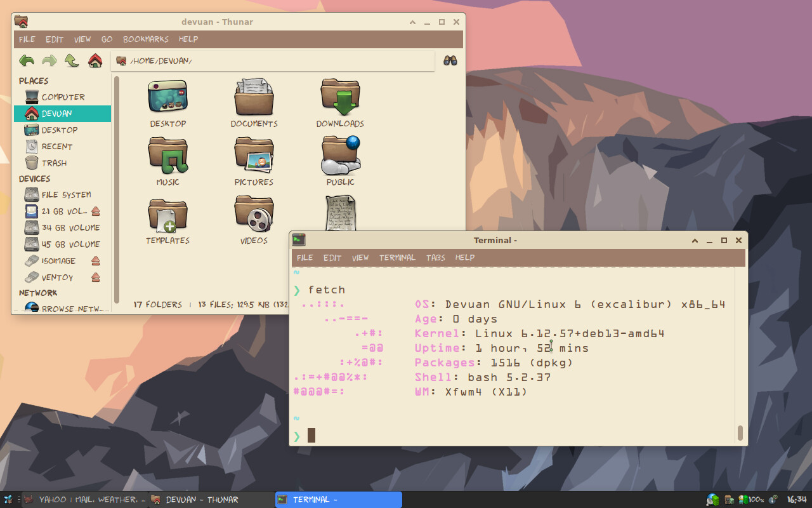Screen dimensions: 812x508
Task: Open the Terminal's Edit menu
Action: (x=332, y=258)
